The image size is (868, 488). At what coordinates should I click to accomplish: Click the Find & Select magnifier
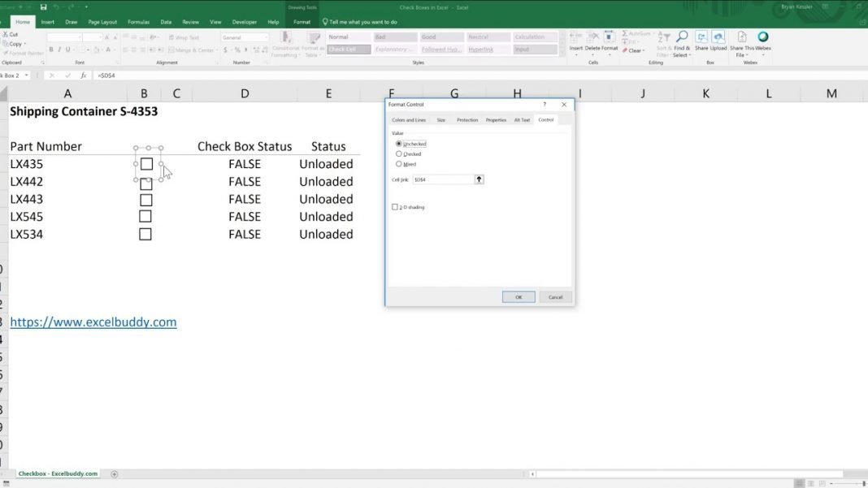coord(681,37)
